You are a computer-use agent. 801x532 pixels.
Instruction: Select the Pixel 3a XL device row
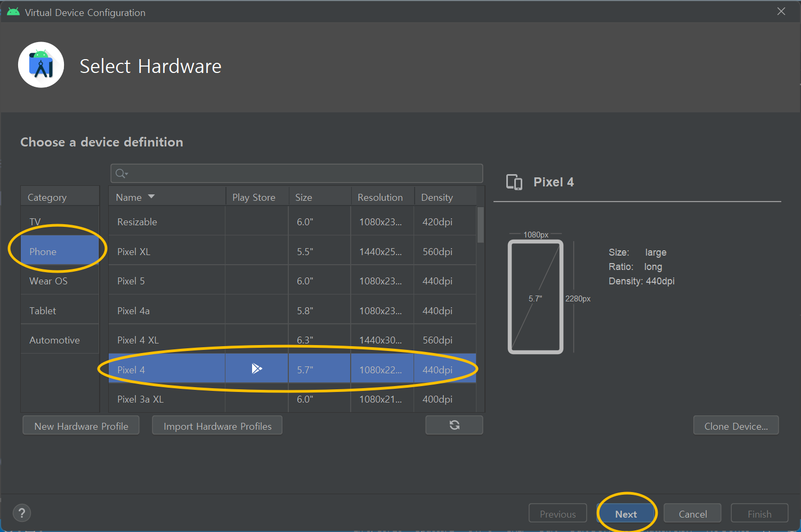[292, 399]
